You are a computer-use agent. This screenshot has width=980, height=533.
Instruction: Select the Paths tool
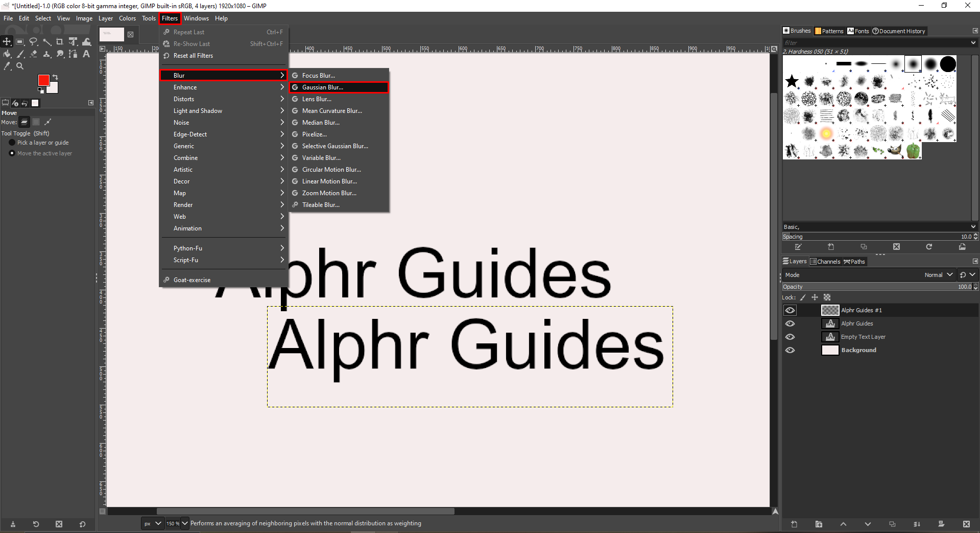[x=73, y=54]
